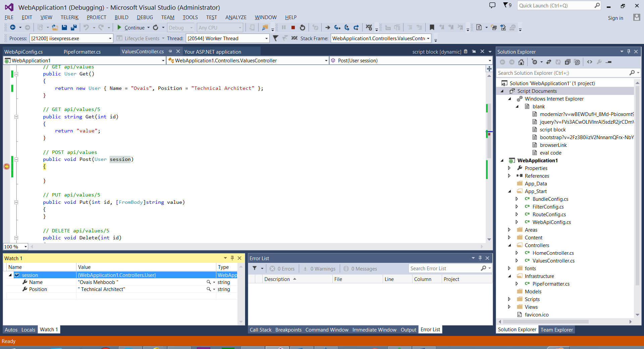Toggle the 0 Errors filter button
The width and height of the screenshot is (644, 349).
[282, 269]
